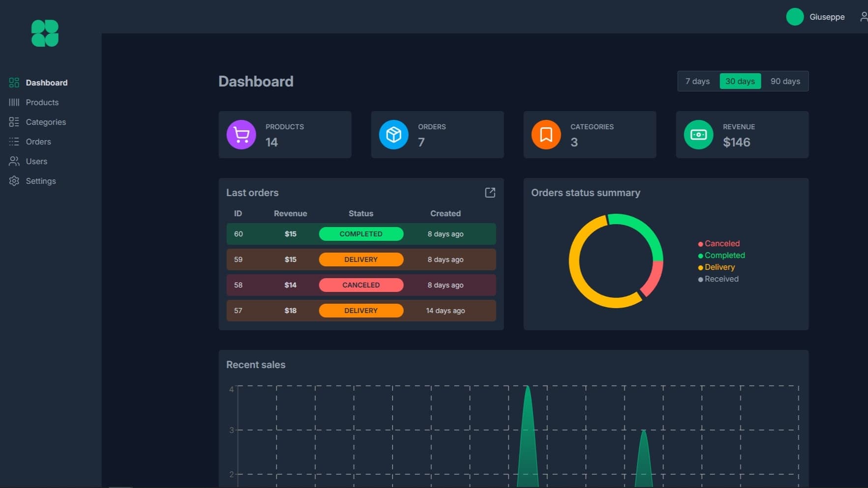Screen dimensions: 868x488
Task: Select the CANCELED status badge on order 58
Action: click(361, 285)
